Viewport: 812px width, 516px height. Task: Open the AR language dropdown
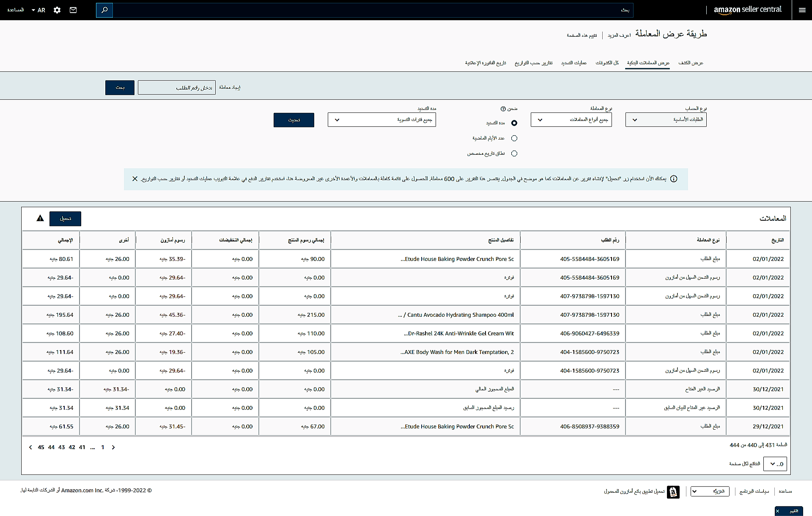pyautogui.click(x=38, y=10)
